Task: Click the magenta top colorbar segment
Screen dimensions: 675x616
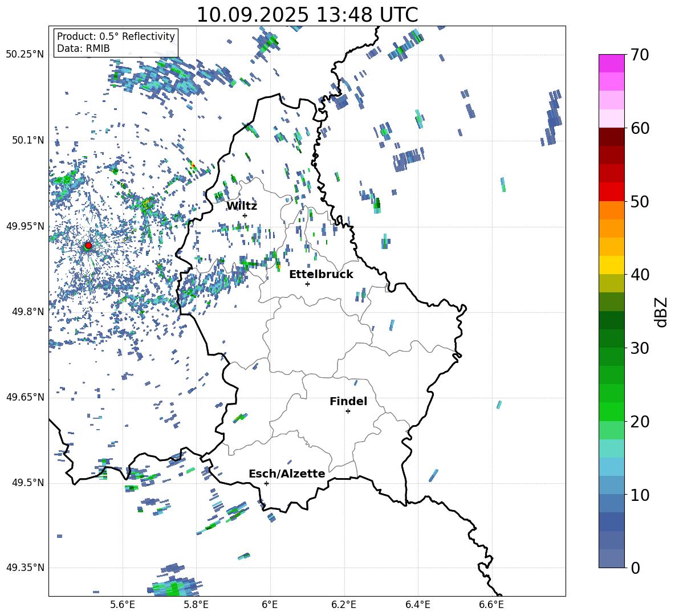Action: [612, 63]
